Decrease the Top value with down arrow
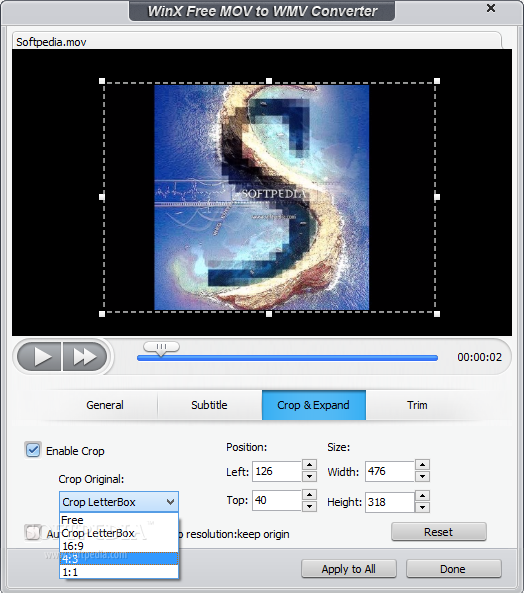 click(x=310, y=506)
